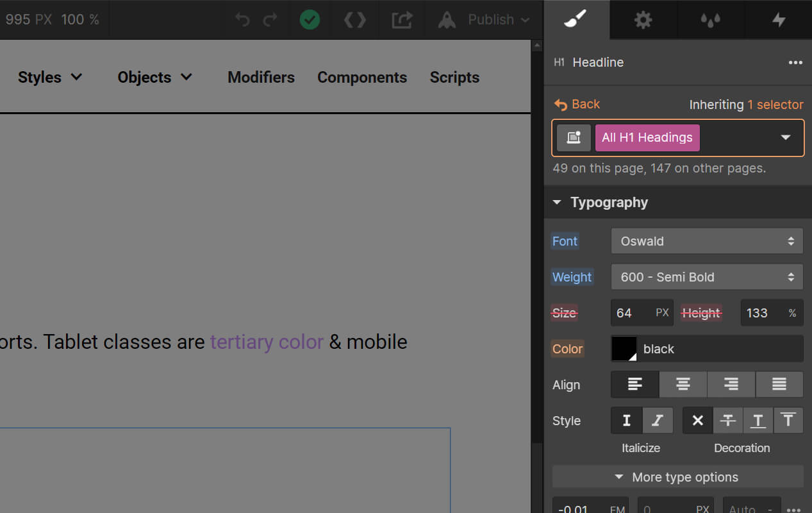
Task: Enable italic text style
Action: coord(658,421)
